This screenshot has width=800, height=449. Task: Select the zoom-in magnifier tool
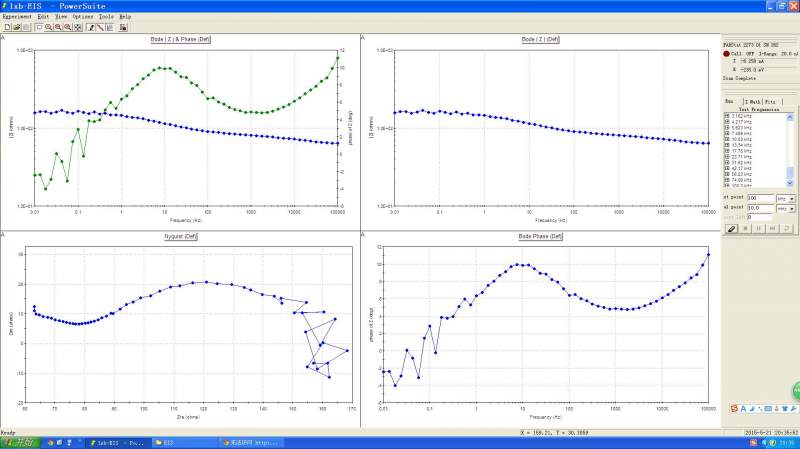[48, 27]
